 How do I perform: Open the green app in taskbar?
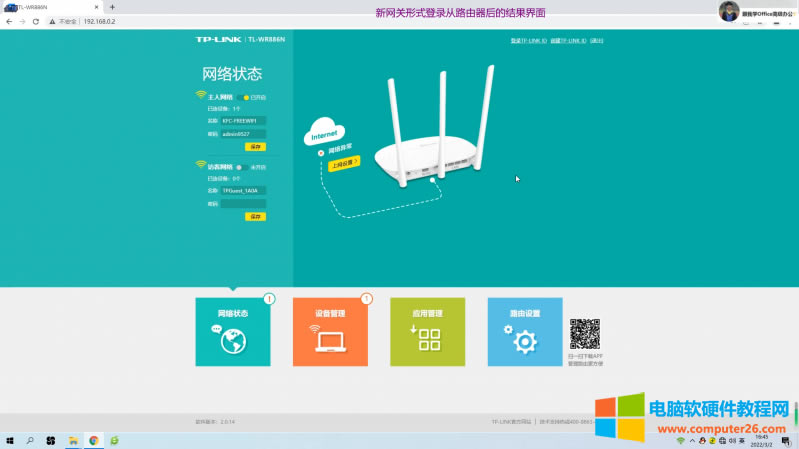(114, 440)
